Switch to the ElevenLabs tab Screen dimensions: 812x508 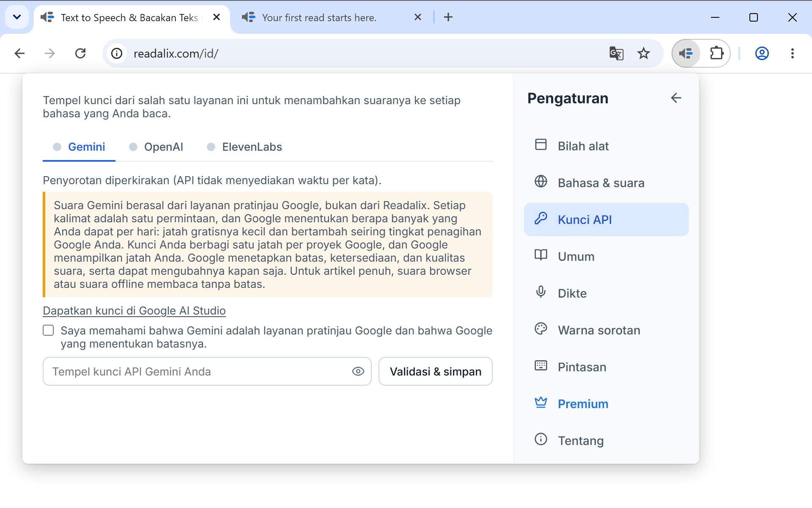pos(244,147)
